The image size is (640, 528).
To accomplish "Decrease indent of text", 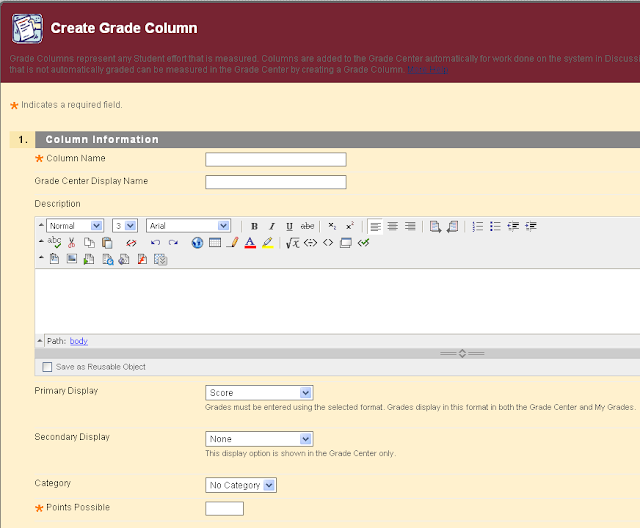I will (x=513, y=226).
